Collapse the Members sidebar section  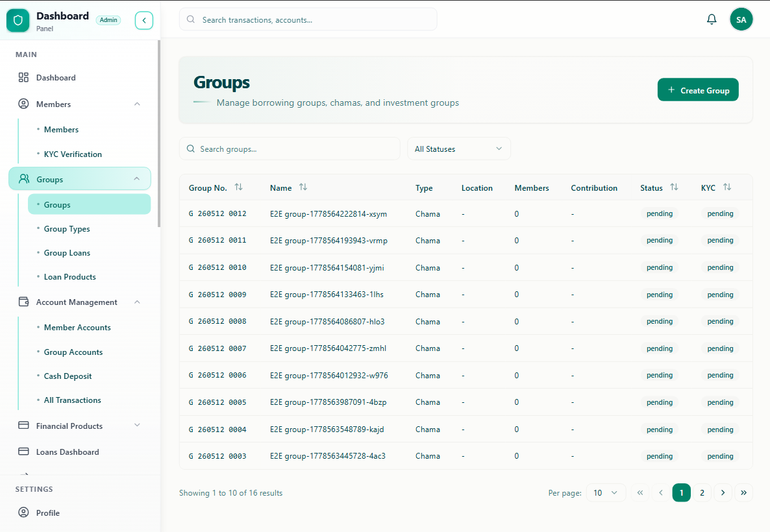click(137, 104)
